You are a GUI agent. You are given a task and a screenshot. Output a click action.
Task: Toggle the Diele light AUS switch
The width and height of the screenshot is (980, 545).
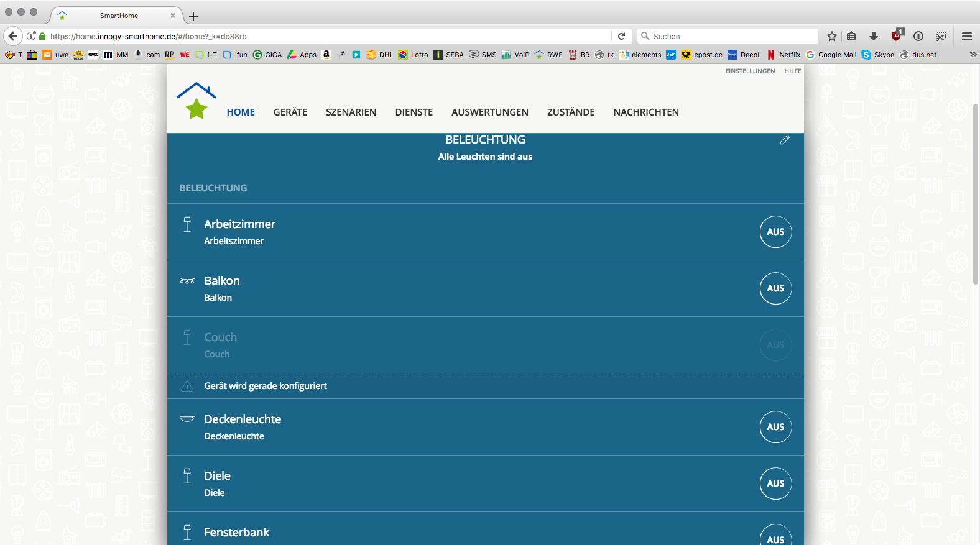(x=775, y=483)
